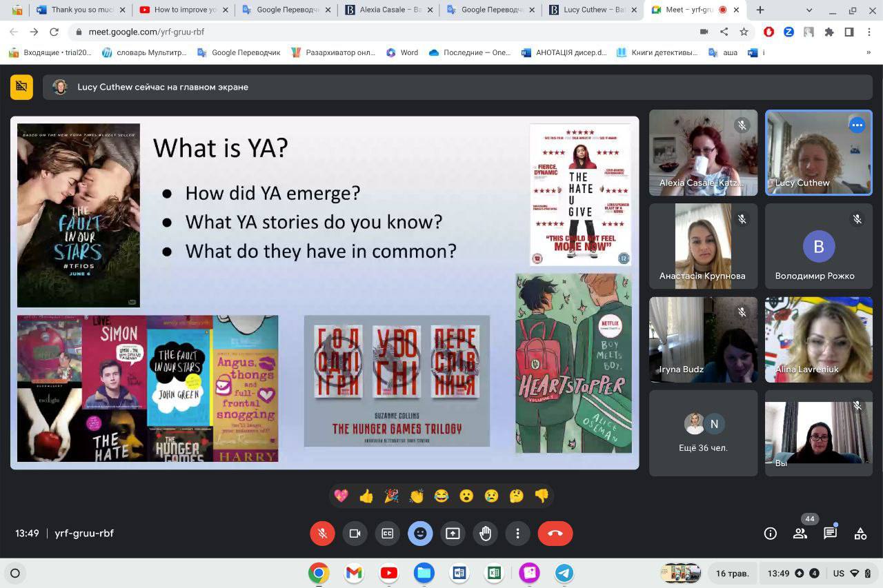
Task: Select Володимир Рожко participant tile
Action: point(819,246)
